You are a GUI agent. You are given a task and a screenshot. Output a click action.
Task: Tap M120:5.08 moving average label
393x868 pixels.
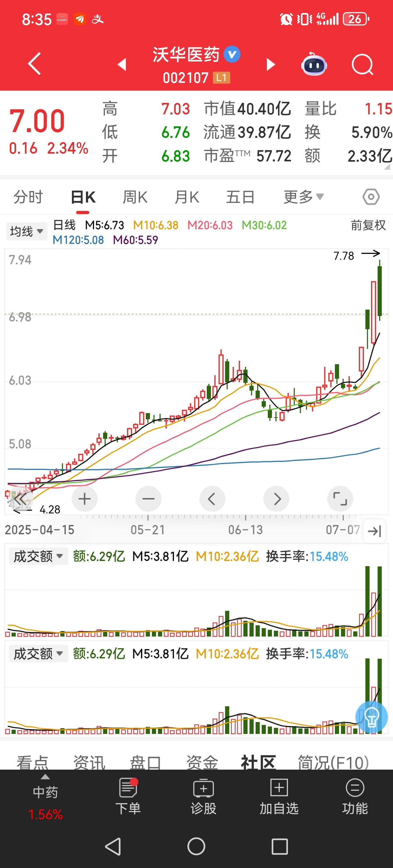(78, 240)
